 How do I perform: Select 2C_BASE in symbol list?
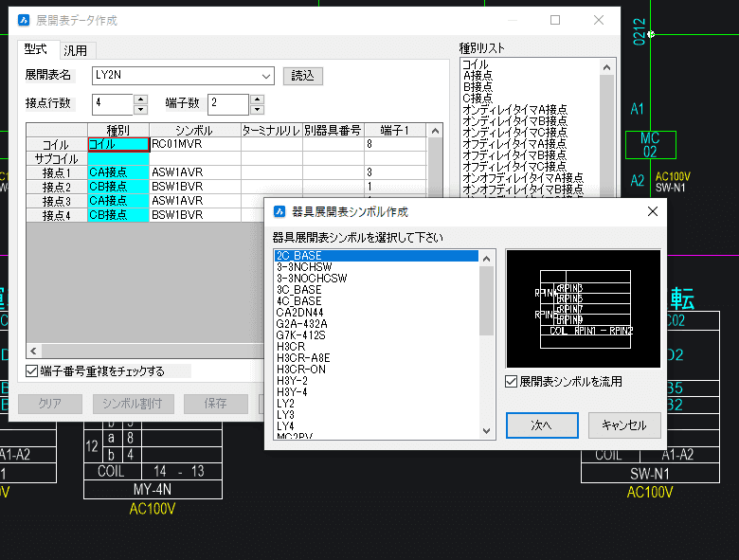pyautogui.click(x=376, y=256)
